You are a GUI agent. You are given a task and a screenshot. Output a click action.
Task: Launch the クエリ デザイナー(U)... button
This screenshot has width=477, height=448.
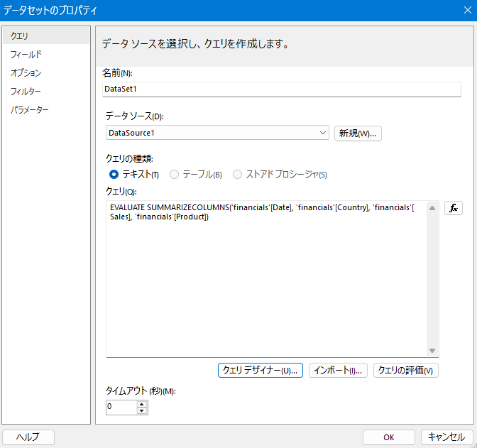[x=261, y=370]
